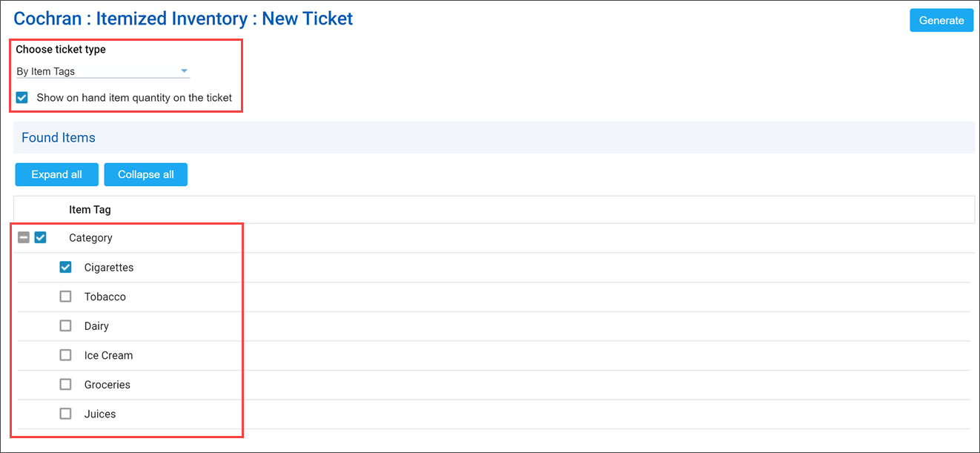Screen dimensions: 980x453
Task: Check the Juices item tag
Action: tap(65, 413)
